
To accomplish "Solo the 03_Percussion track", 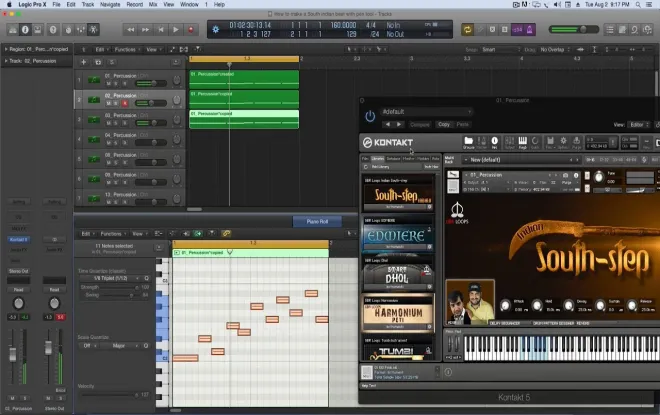I will [x=117, y=123].
